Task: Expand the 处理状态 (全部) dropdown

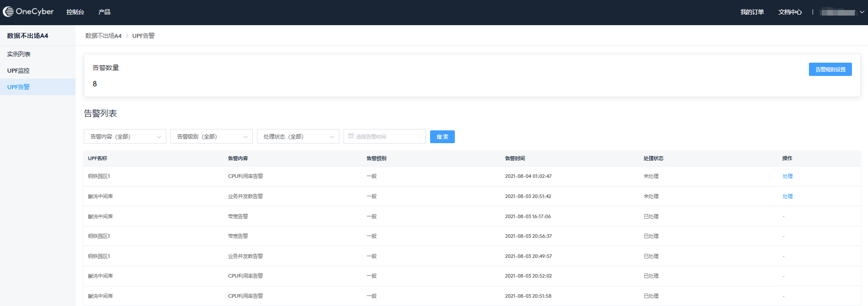Action: 298,136
